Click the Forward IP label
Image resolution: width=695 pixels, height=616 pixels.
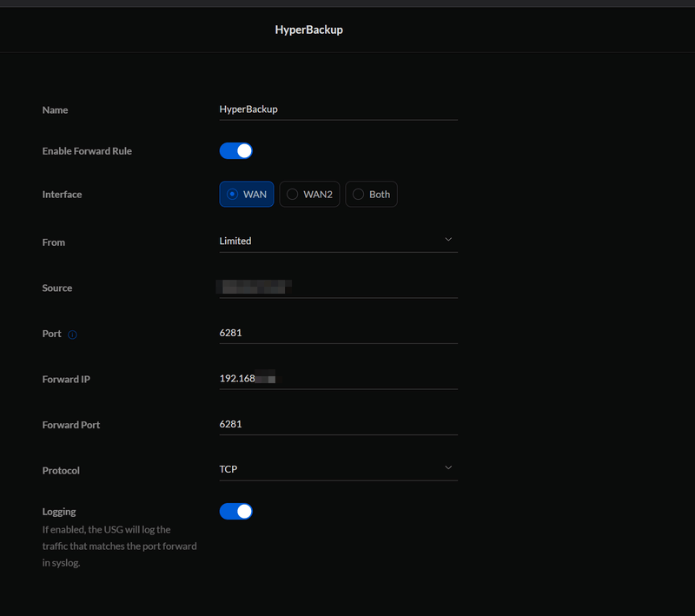pos(66,380)
